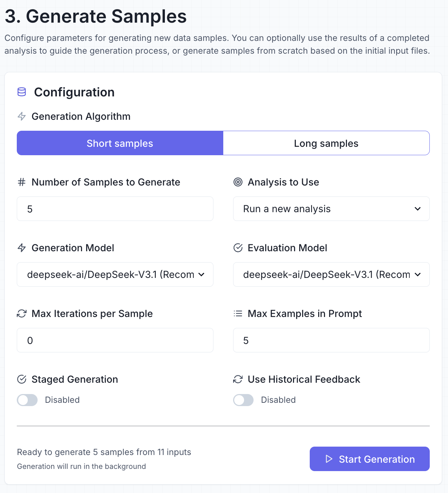This screenshot has width=448, height=493.
Task: Click the Max Iterations per Sample field
Action: (x=115, y=340)
